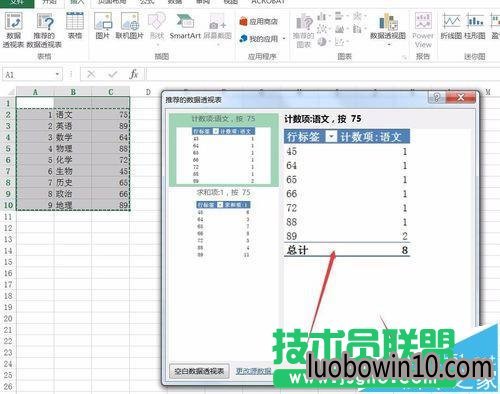Click the PivotTable (数据透视表) ribbon icon
Image resolution: width=500 pixels, height=394 pixels.
(x=14, y=30)
